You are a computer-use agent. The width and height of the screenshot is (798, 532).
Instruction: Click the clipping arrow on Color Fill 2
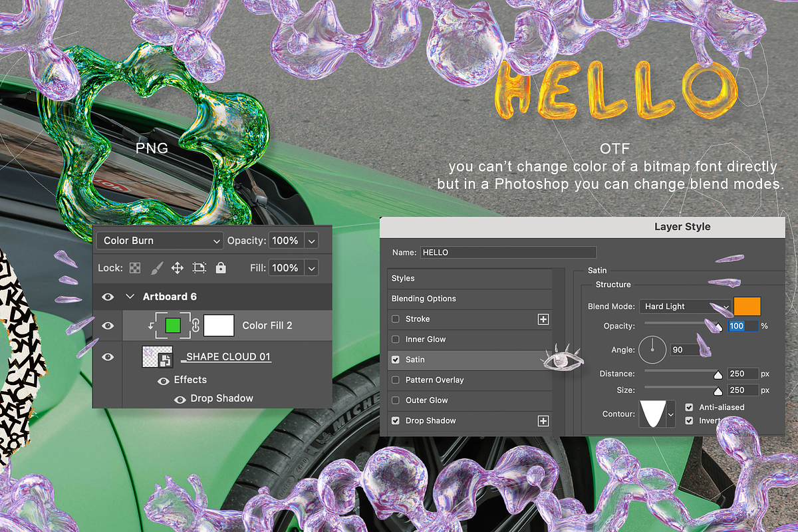pos(150,326)
